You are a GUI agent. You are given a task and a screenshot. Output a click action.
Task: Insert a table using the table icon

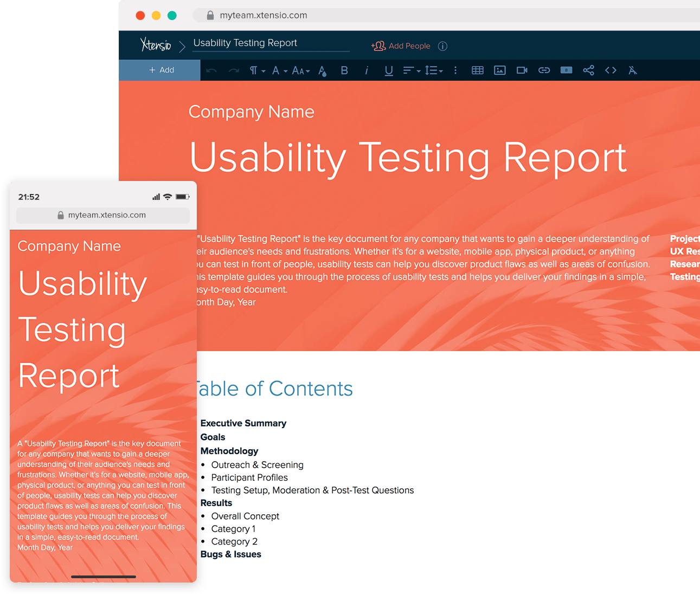477,70
